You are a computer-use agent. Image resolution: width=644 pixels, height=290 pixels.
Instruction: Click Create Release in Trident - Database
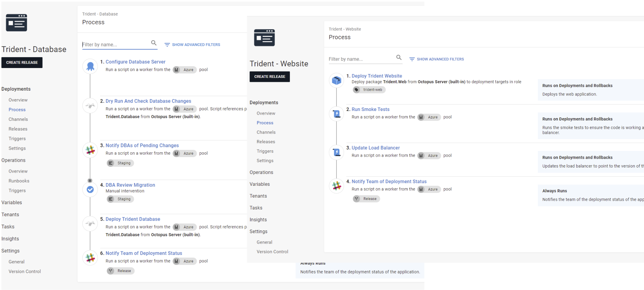pos(22,63)
